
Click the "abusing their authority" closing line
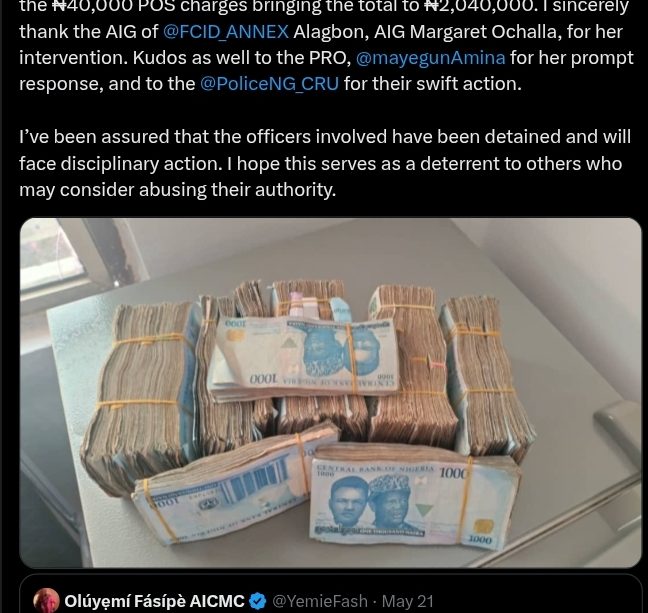(237, 190)
